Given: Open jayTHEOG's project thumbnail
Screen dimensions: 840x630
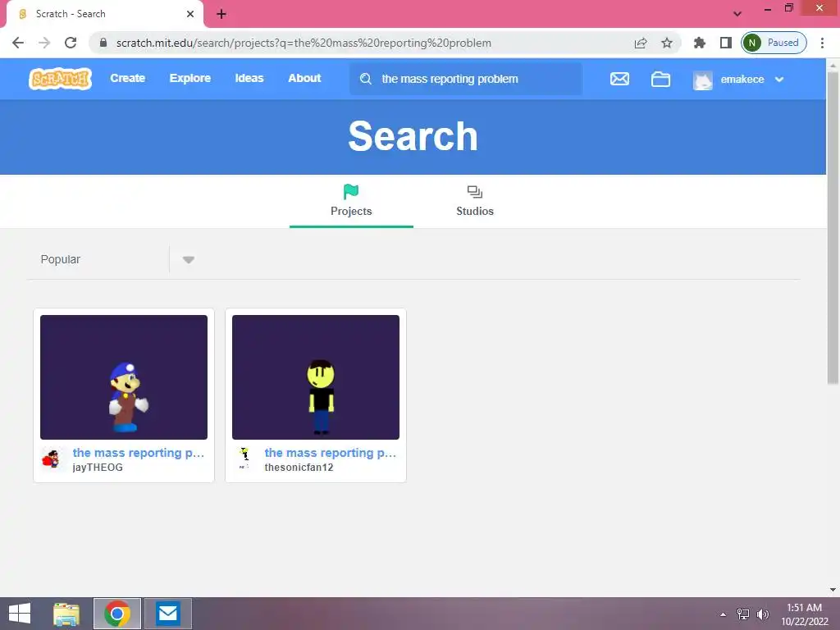Looking at the screenshot, I should [x=124, y=377].
